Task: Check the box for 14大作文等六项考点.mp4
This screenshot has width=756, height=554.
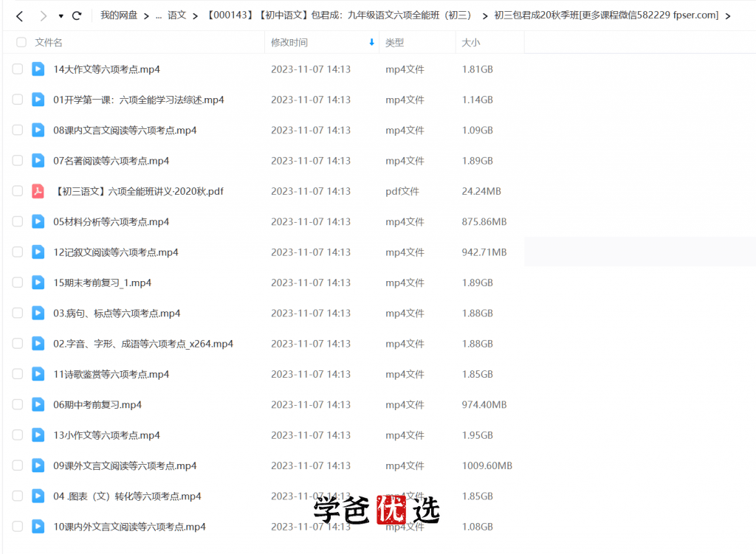Action: click(18, 69)
